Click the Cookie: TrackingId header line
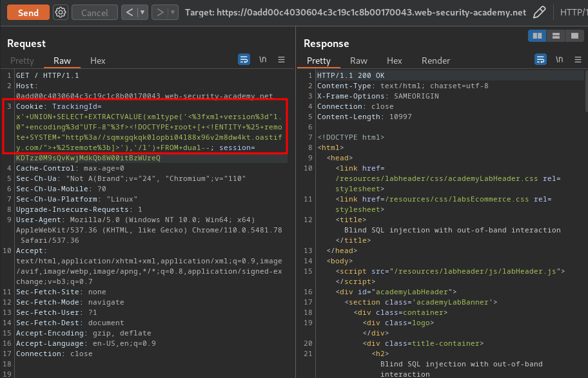The height and width of the screenshot is (378, 588). click(x=59, y=106)
